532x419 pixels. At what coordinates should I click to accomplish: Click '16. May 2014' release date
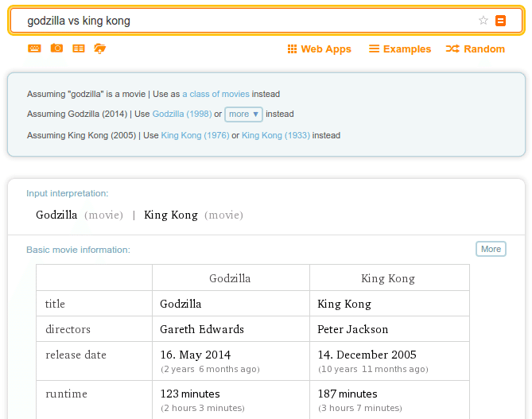196,355
